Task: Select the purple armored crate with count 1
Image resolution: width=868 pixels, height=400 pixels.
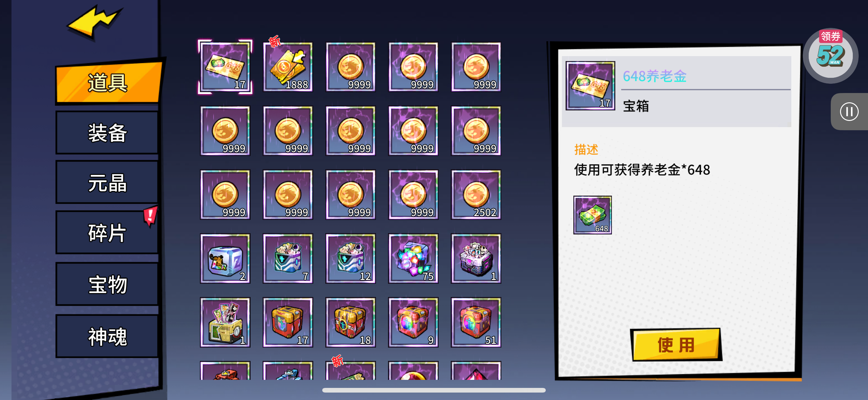Action: 476,258
